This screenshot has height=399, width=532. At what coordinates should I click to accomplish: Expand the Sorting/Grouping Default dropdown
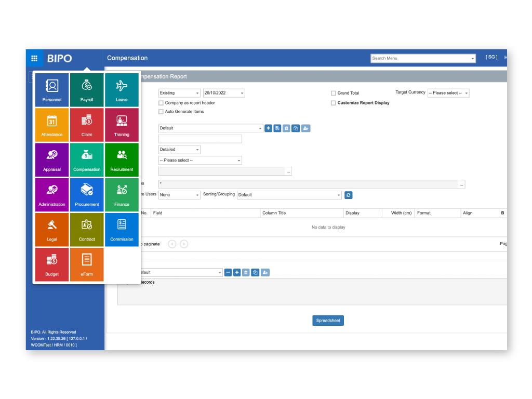pyautogui.click(x=289, y=195)
